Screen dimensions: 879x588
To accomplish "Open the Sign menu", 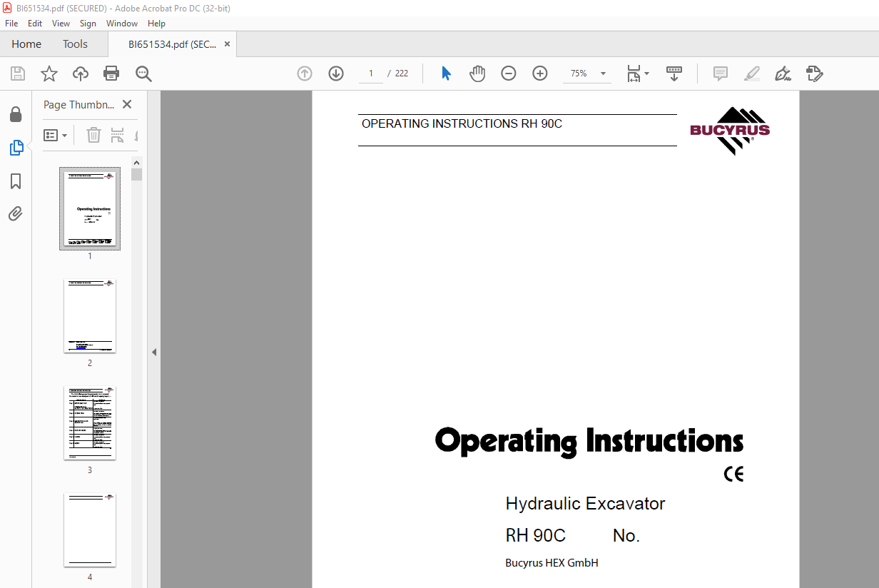I will click(x=88, y=24).
